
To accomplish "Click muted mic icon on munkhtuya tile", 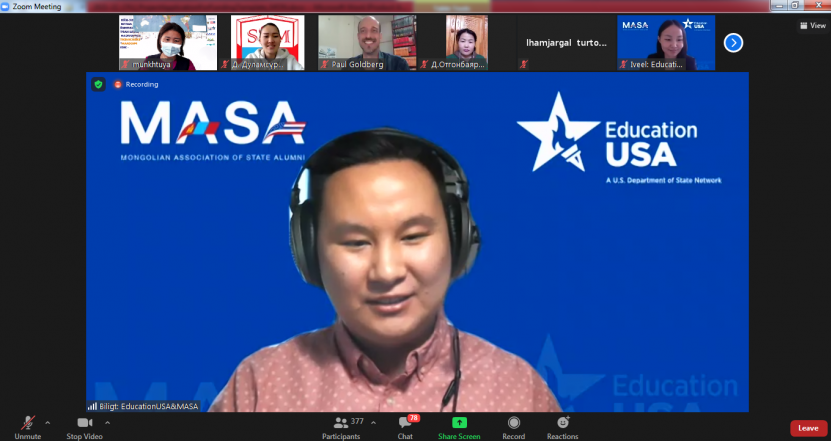I will [x=125, y=65].
